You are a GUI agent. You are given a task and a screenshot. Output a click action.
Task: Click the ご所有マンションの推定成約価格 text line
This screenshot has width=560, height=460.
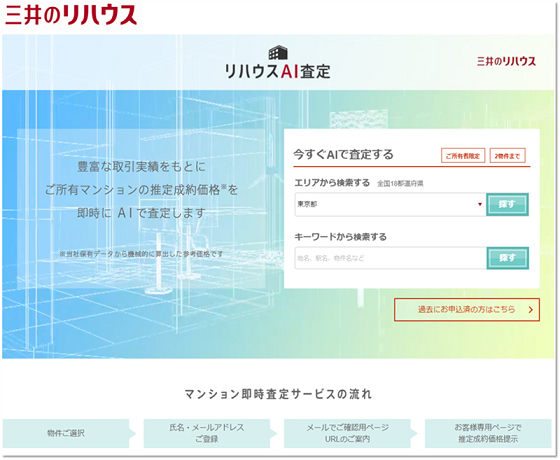[141, 190]
